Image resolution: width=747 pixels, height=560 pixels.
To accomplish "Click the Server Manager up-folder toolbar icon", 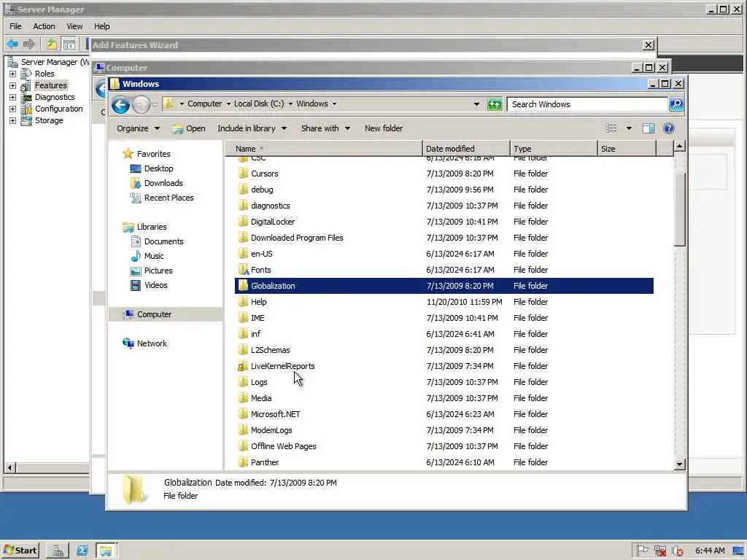I will [x=52, y=44].
